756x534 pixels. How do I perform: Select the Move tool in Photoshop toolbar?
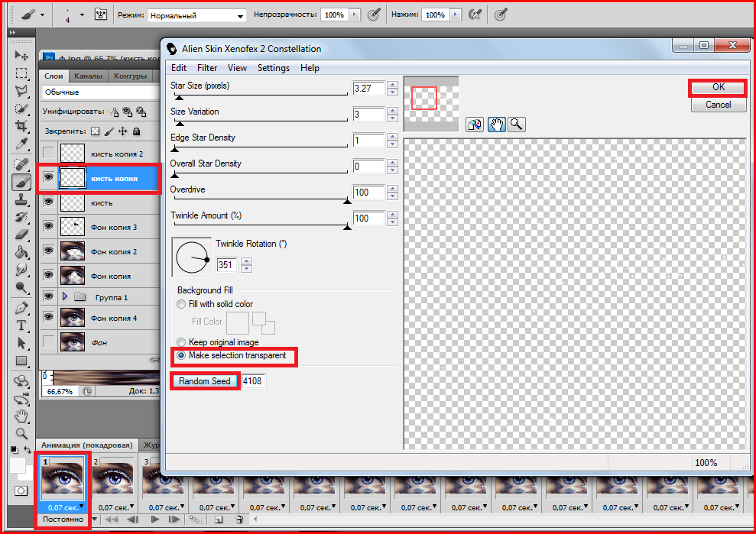click(21, 56)
